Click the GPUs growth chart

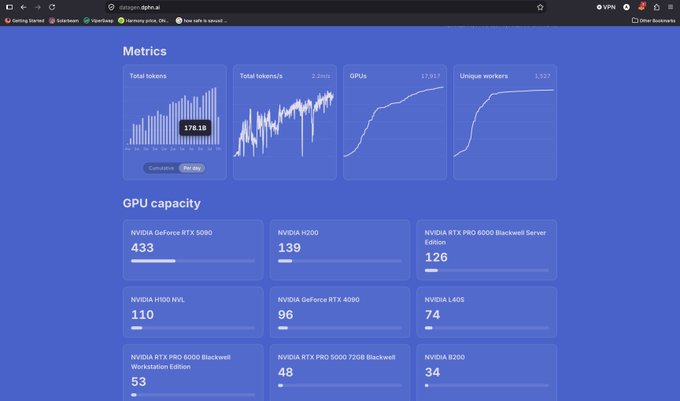(394, 121)
